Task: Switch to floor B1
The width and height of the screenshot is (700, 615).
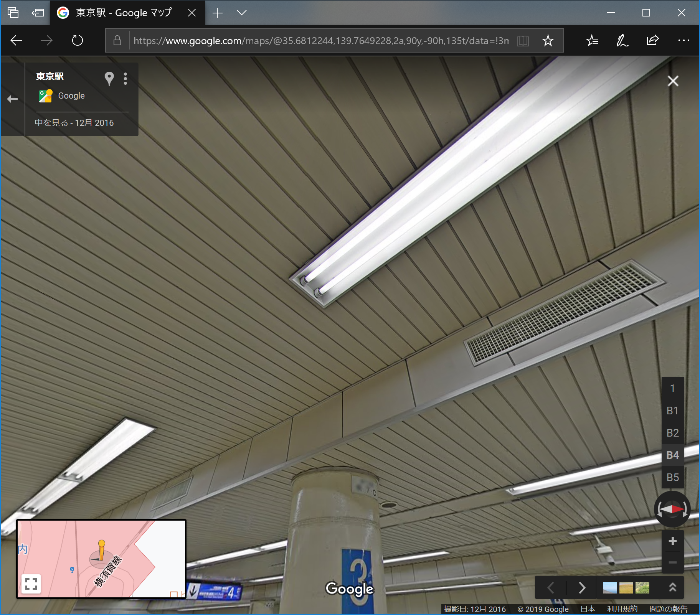Action: tap(672, 411)
